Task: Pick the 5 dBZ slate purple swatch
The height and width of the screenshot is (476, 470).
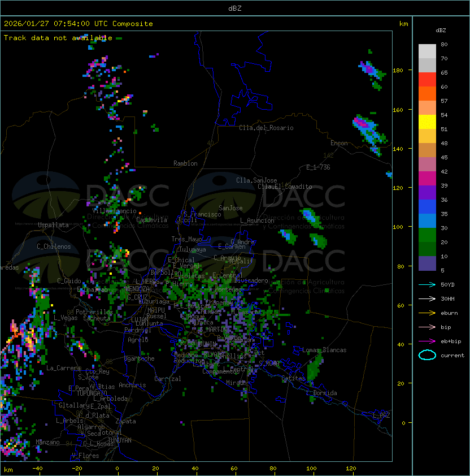Action: [x=427, y=263]
